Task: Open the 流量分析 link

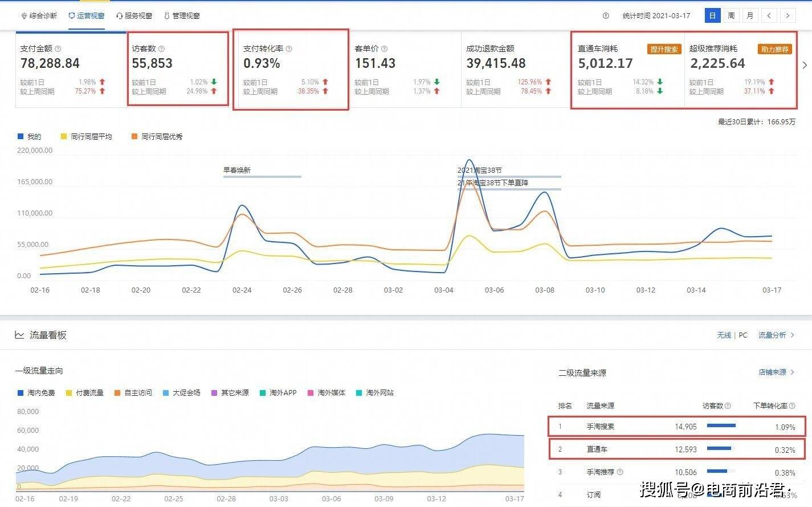Action: (x=776, y=335)
